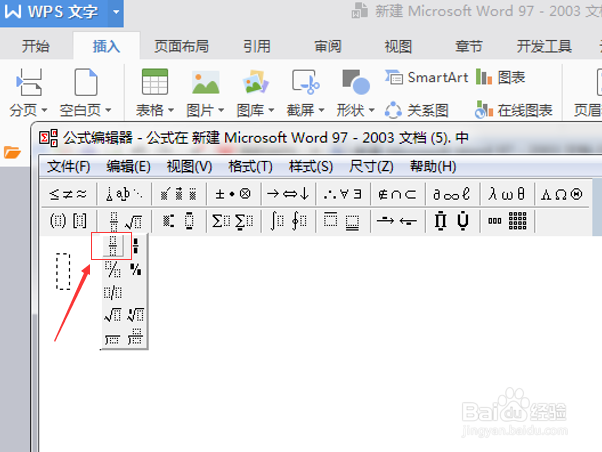
Task: Select the square root template
Action: pyautogui.click(x=113, y=315)
